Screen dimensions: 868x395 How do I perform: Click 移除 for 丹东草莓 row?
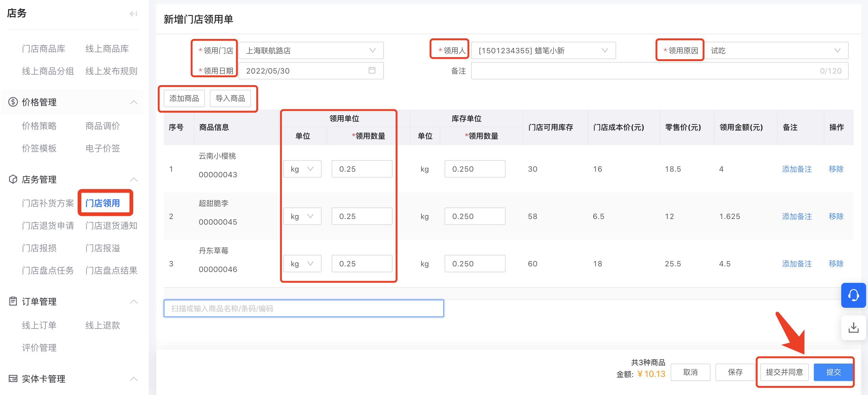coord(836,264)
